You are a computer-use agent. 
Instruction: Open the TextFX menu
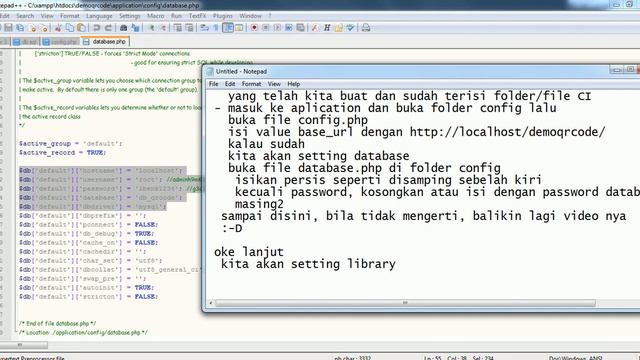[197, 16]
